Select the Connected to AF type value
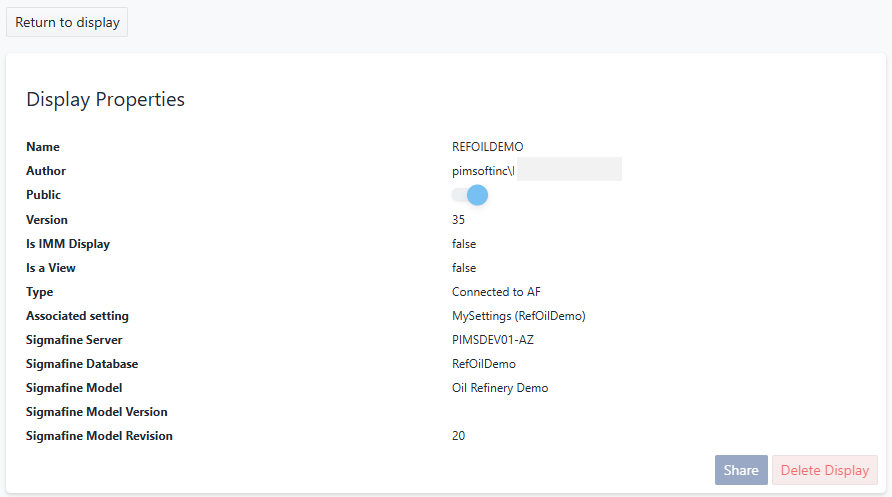Image resolution: width=892 pixels, height=497 pixels. [x=496, y=292]
